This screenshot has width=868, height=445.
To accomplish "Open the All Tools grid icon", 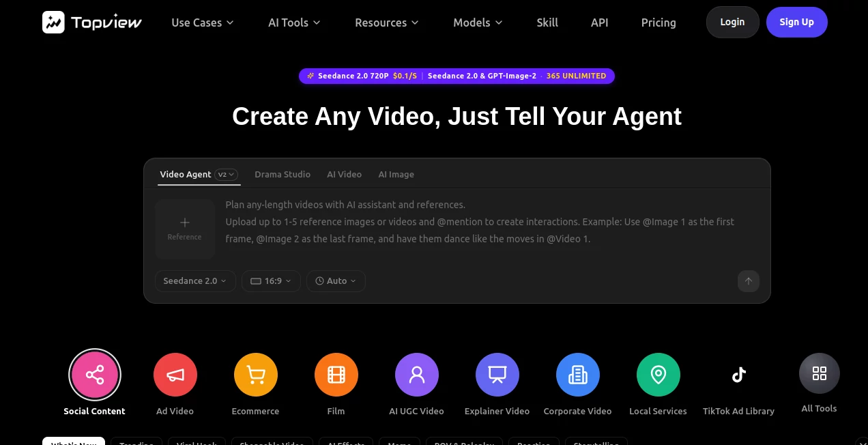I will pyautogui.click(x=820, y=373).
